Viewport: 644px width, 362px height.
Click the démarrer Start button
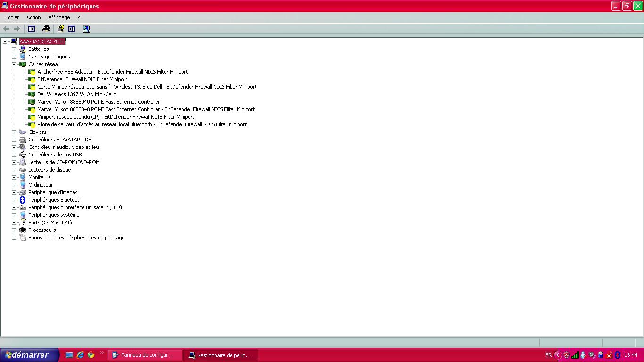pyautogui.click(x=30, y=355)
